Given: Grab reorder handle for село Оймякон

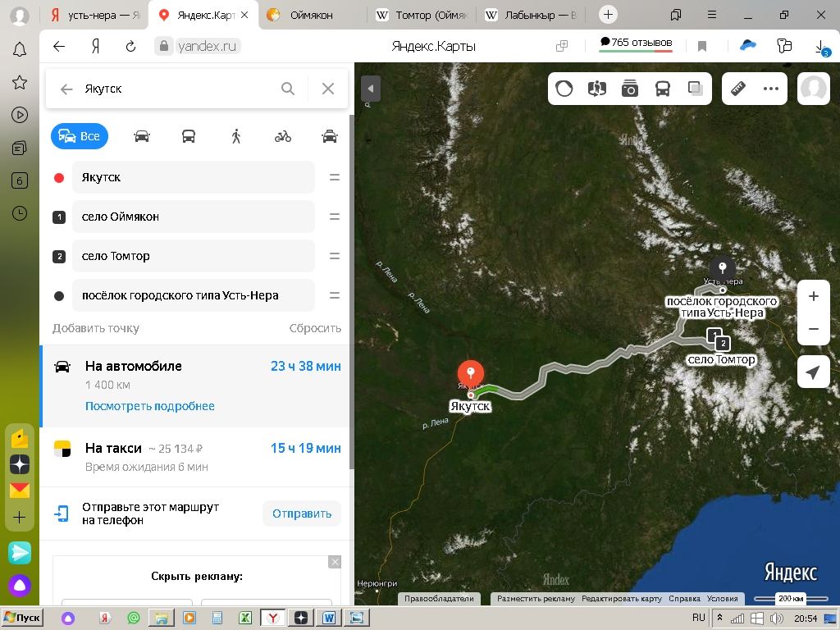Looking at the screenshot, I should 335,217.
